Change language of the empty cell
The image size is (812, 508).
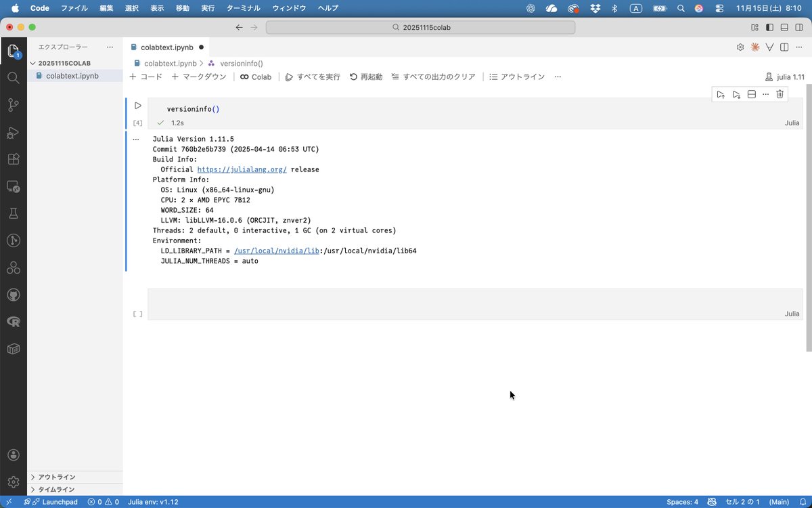click(x=792, y=314)
